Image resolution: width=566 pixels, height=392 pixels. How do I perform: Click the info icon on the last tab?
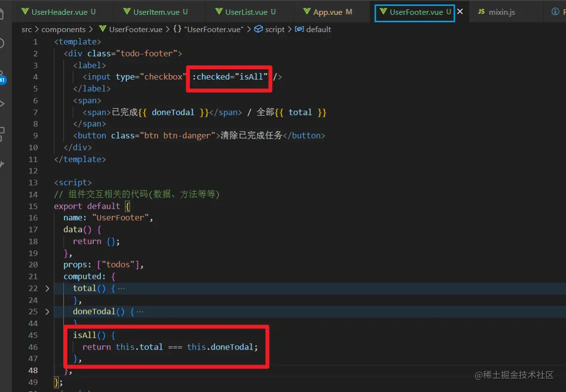(555, 11)
